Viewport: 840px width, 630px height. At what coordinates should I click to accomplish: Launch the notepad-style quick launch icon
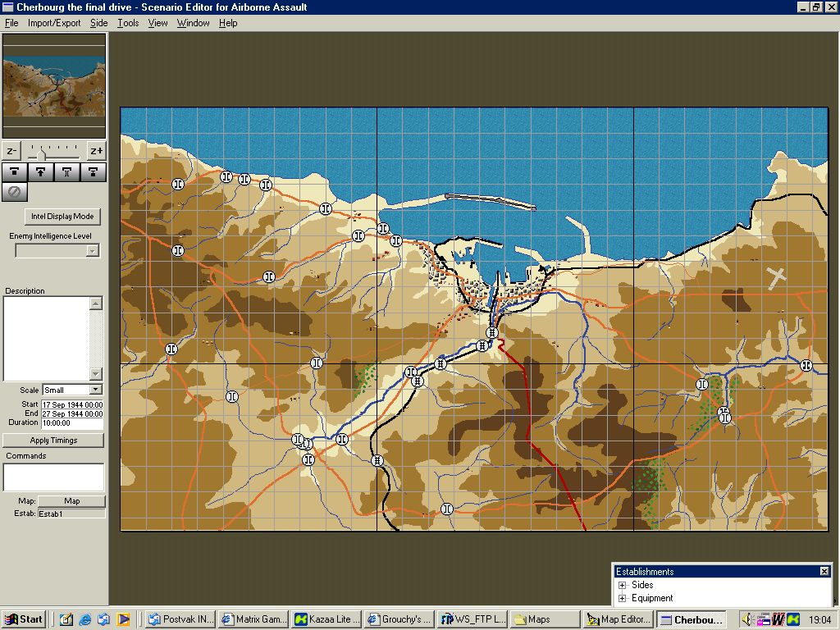tap(66, 619)
